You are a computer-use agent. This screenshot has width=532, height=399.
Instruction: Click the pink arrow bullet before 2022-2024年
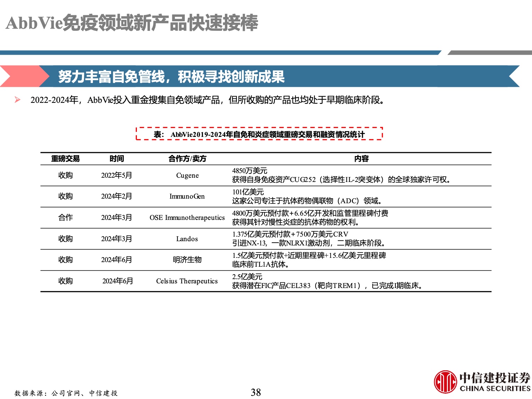pyautogui.click(x=17, y=100)
